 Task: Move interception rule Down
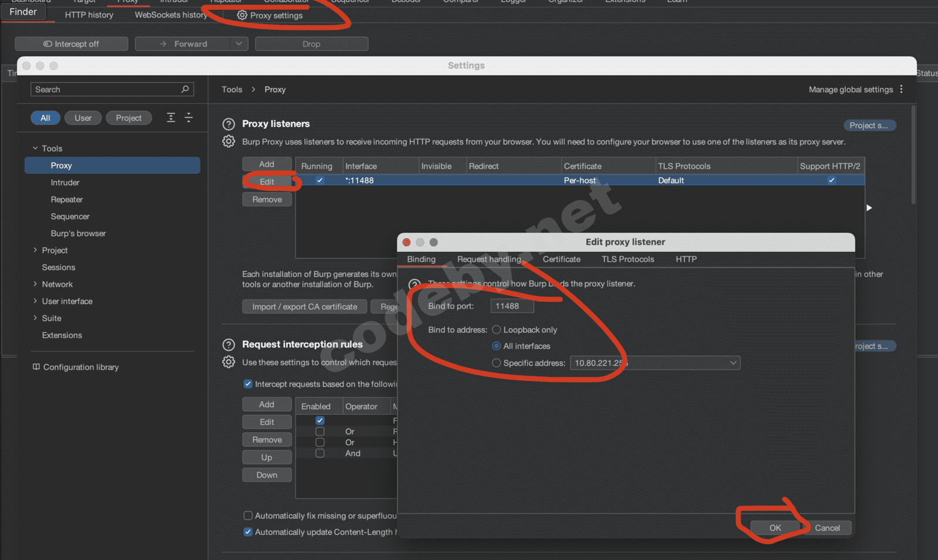coord(267,474)
